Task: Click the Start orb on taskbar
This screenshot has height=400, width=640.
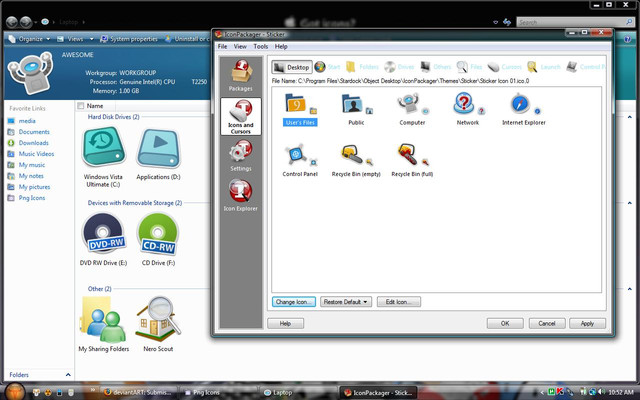Action: (x=15, y=392)
